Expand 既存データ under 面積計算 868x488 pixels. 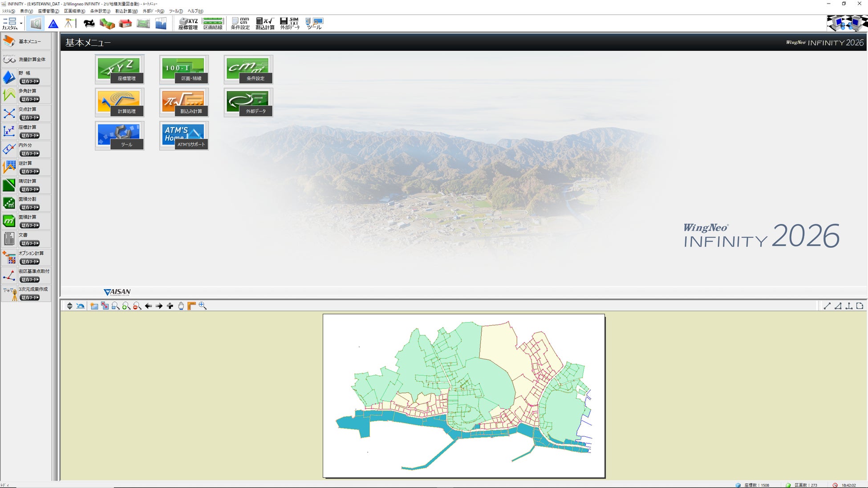[x=30, y=226]
